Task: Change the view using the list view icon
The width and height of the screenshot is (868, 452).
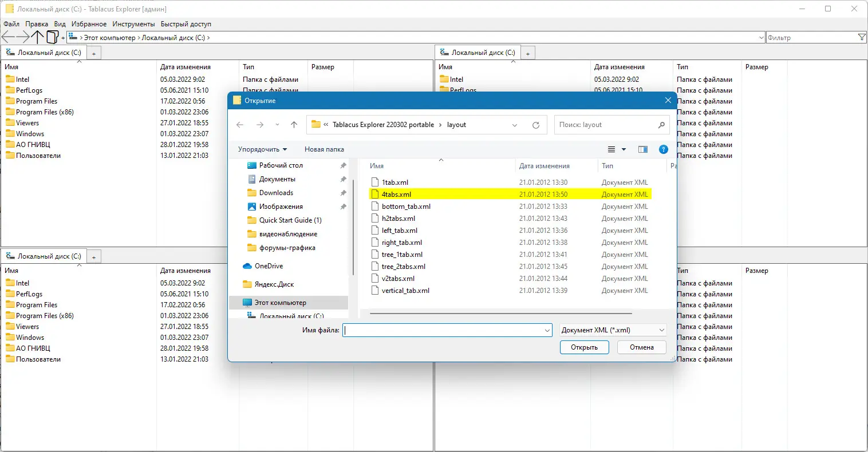Action: click(x=611, y=149)
